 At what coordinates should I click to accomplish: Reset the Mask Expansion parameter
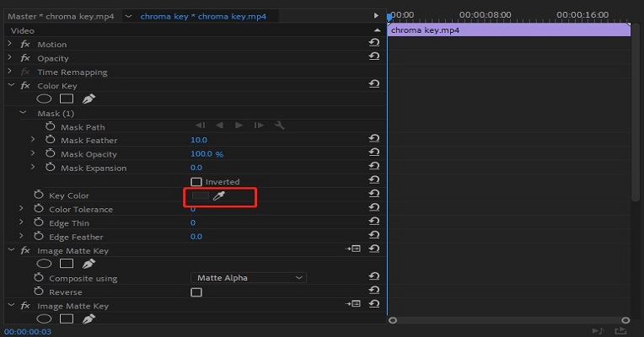point(374,166)
